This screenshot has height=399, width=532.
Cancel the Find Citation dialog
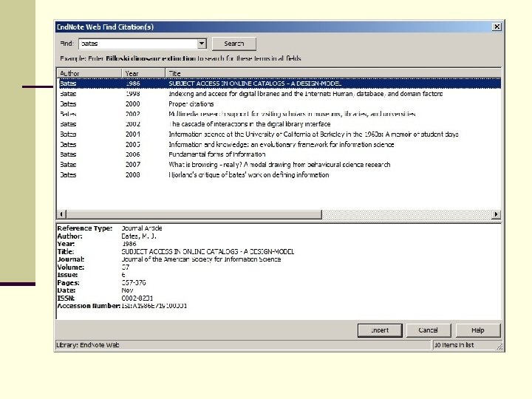click(428, 330)
